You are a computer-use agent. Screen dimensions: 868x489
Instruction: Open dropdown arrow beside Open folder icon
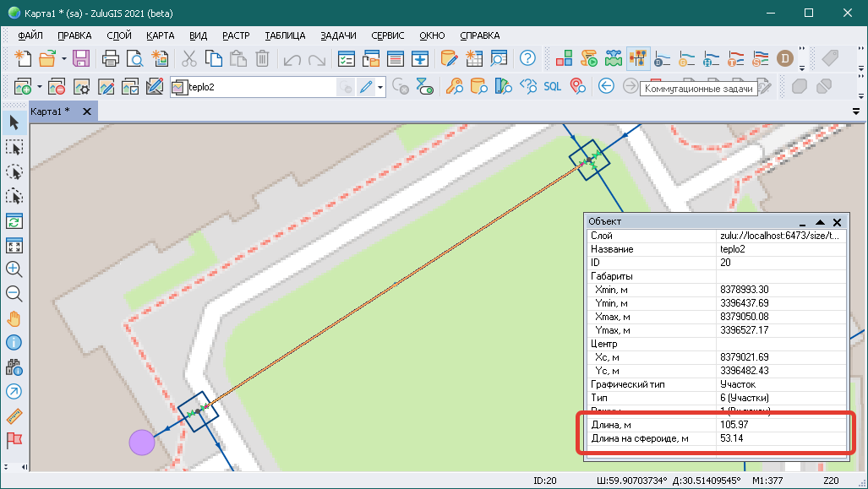(63, 58)
